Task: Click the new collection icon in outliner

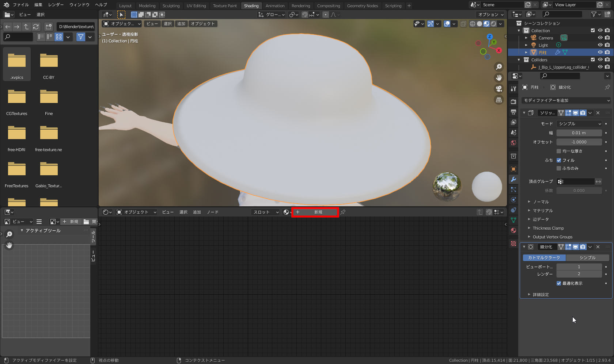Action: coord(607,14)
